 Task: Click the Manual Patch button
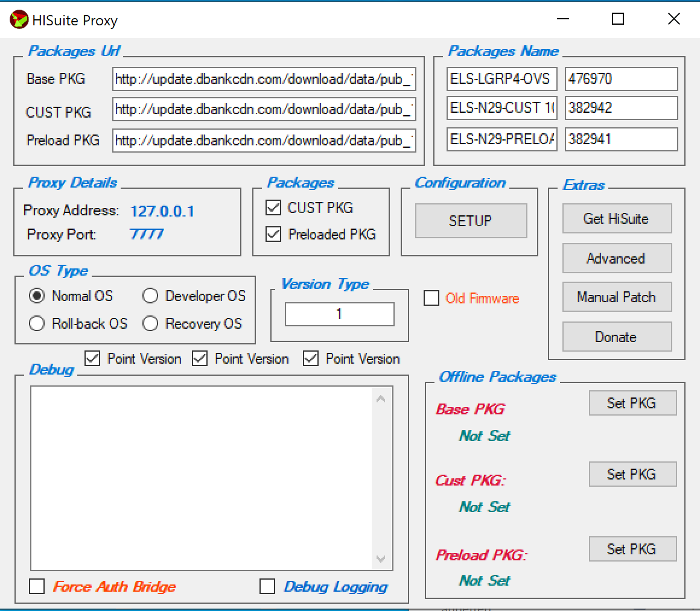[x=617, y=297]
